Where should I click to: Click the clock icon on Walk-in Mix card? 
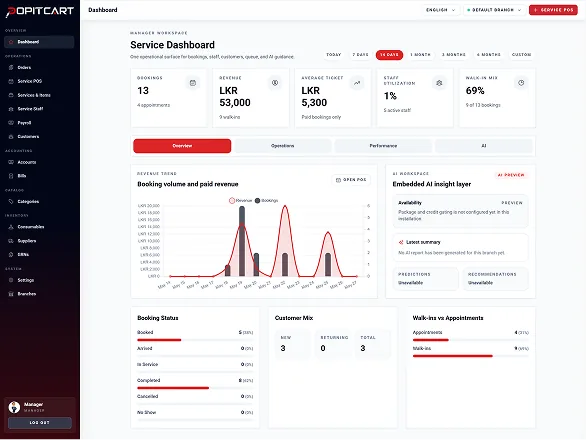tap(521, 83)
